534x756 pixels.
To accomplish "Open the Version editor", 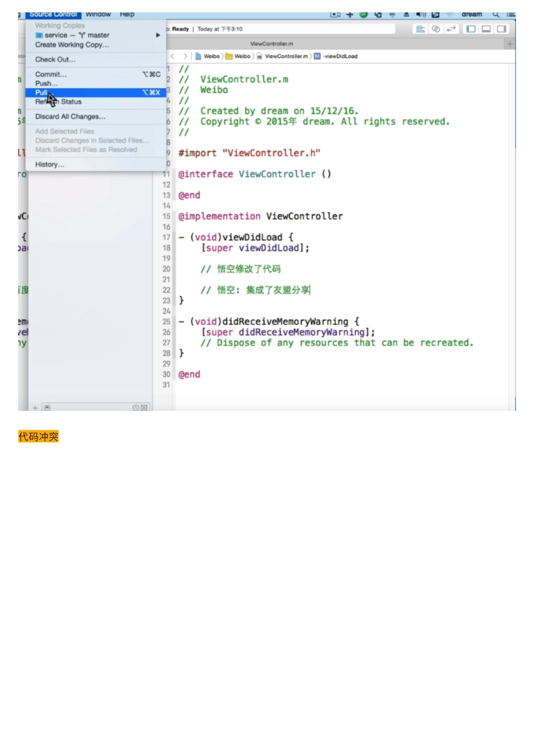I will click(x=451, y=29).
